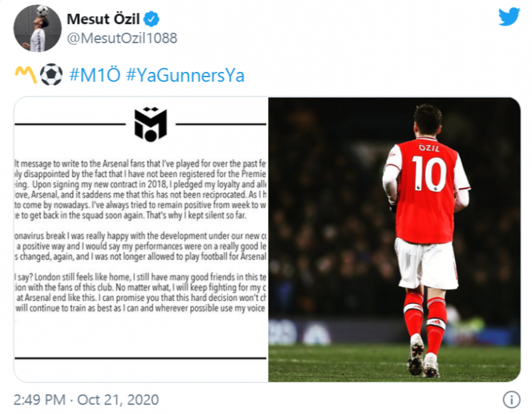This screenshot has height=414, width=532.
Task: Click the soccer ball emoji
Action: (51, 75)
